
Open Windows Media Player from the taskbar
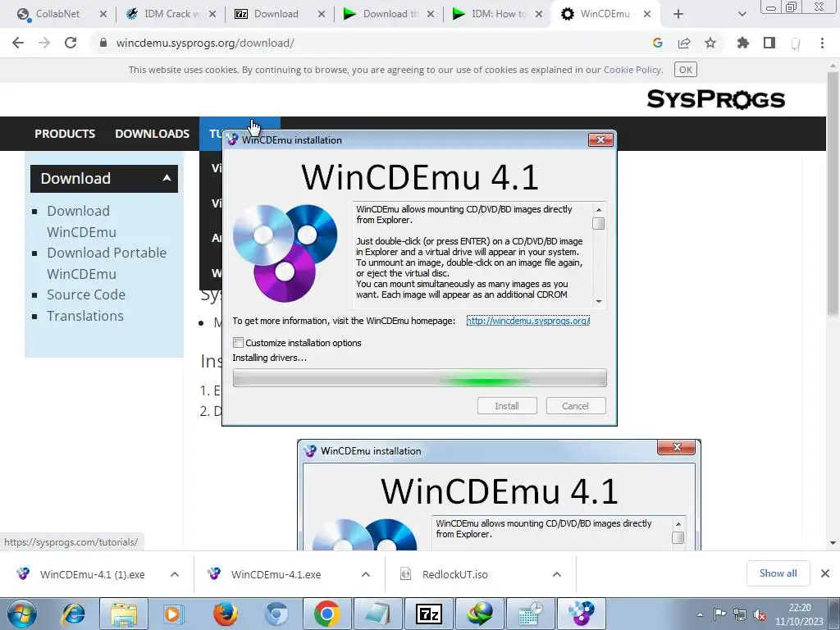point(173,614)
